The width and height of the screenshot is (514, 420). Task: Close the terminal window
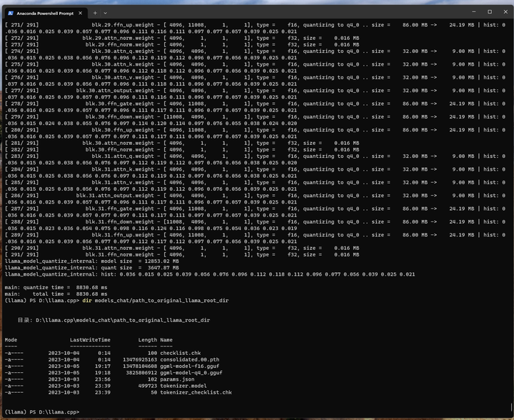pyautogui.click(x=505, y=12)
